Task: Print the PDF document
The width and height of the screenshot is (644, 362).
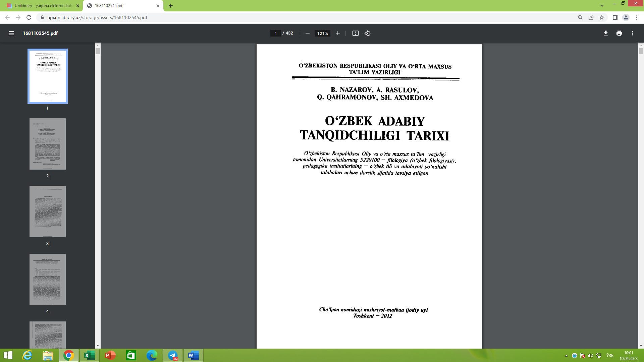Action: (619, 33)
